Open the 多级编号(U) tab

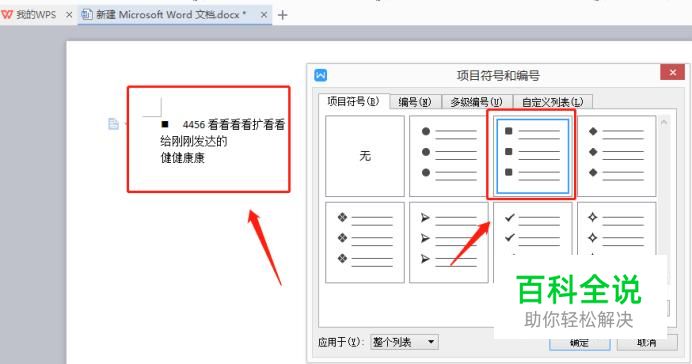477,102
